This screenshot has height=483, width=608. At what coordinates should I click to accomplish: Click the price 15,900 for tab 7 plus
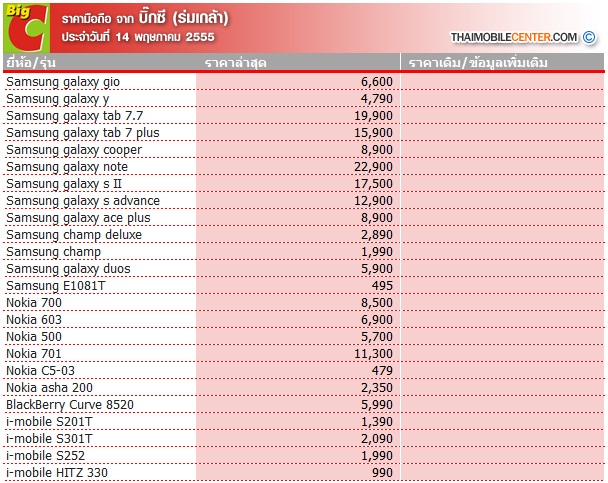(x=373, y=133)
